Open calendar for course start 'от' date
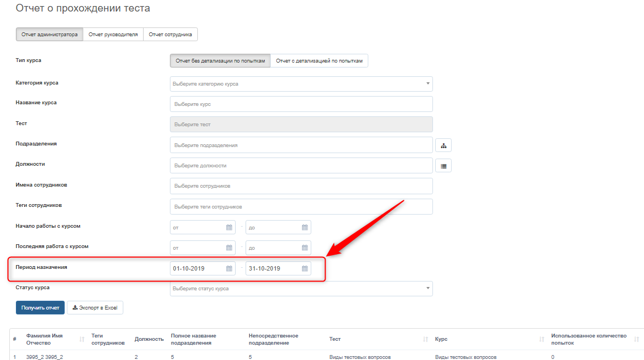Image resolution: width=644 pixels, height=360 pixels. 229,227
